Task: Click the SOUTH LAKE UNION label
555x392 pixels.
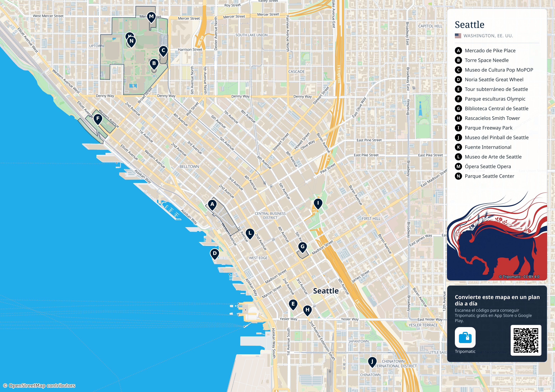Action: click(251, 35)
